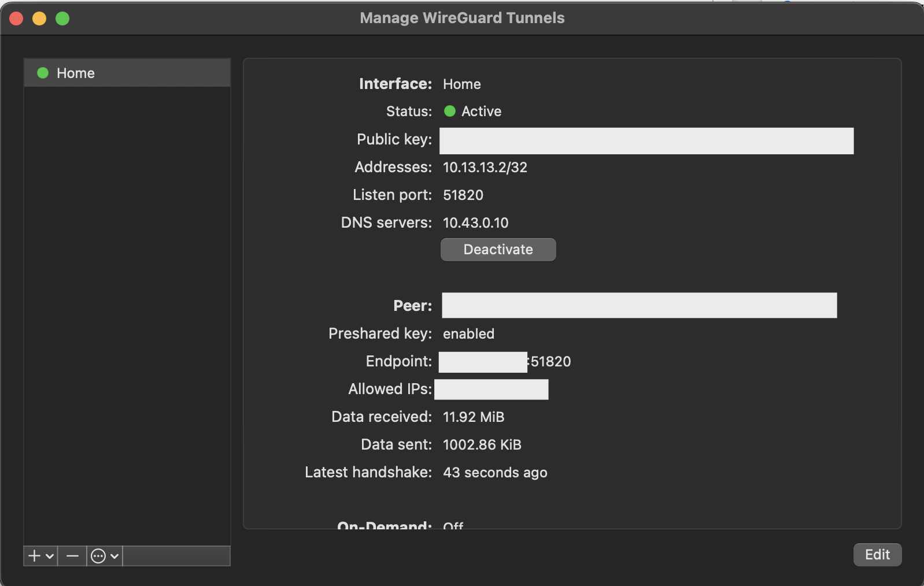This screenshot has height=586, width=924.
Task: Click green status dot beside Home in sidebar
Action: (43, 73)
